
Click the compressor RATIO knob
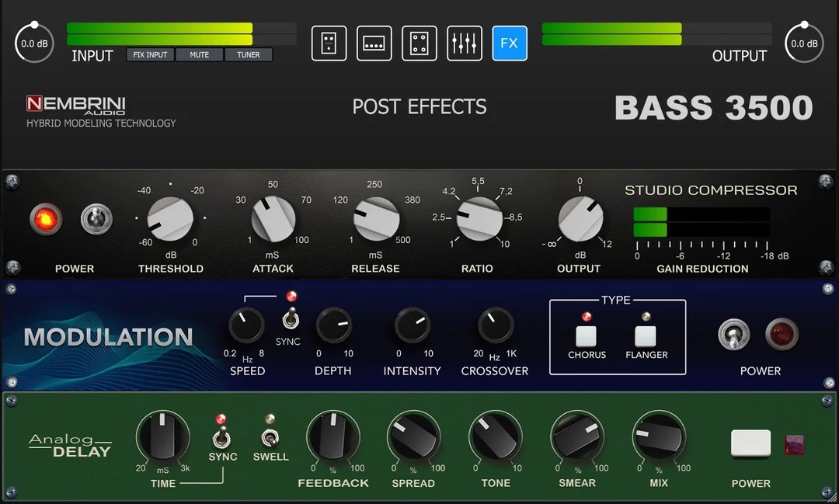tap(479, 219)
